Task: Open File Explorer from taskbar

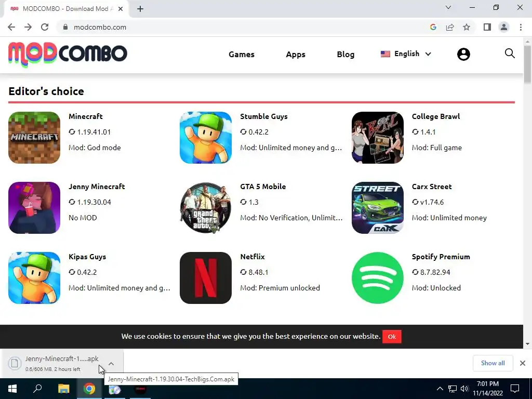Action: point(63,389)
